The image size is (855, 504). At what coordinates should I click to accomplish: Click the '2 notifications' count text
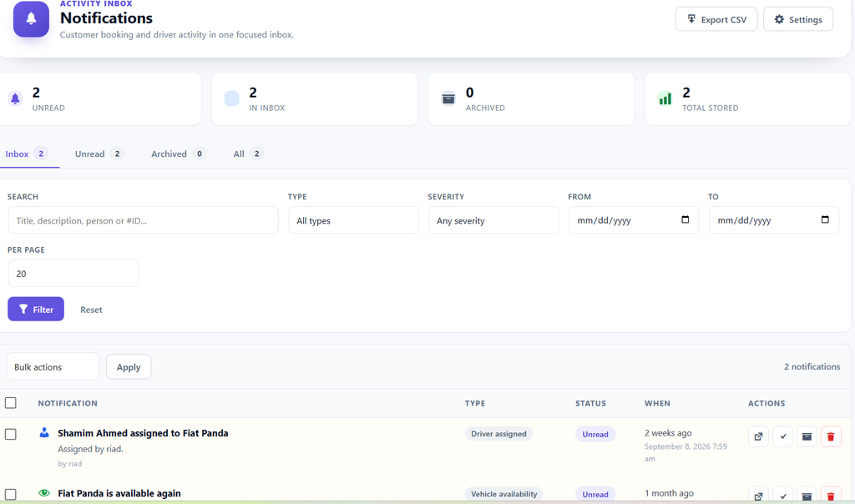point(812,366)
